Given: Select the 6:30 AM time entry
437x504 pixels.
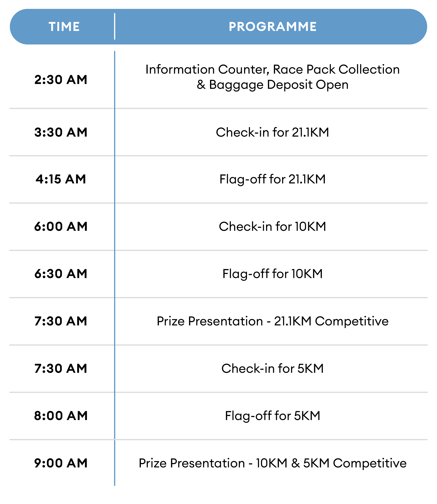Looking at the screenshot, I should pos(61,274).
